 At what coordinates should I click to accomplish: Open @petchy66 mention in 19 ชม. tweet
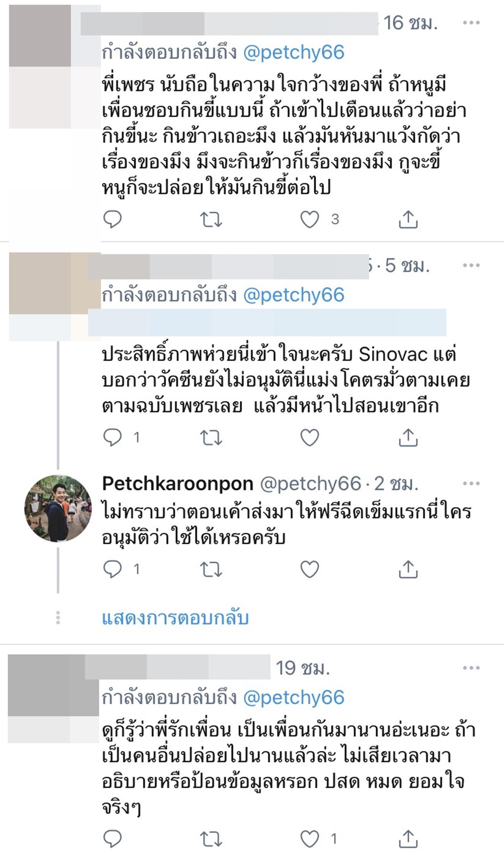[294, 697]
